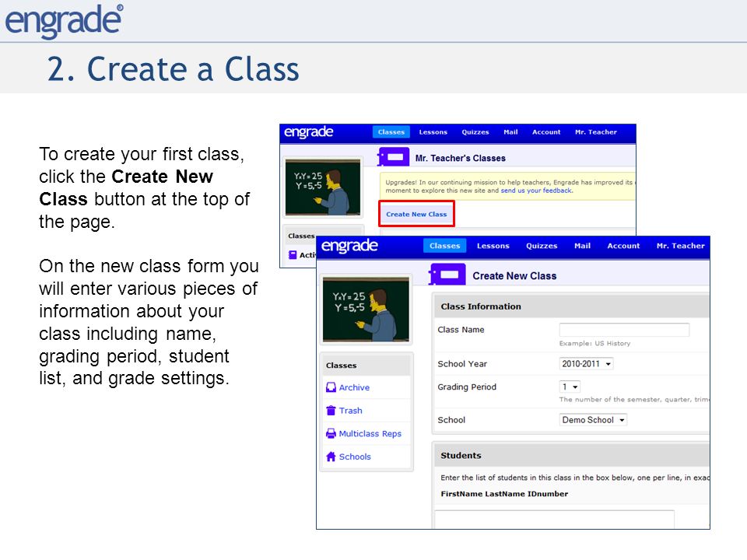This screenshot has height=560, width=747.
Task: Click the Trash can icon in sidebar
Action: (331, 411)
